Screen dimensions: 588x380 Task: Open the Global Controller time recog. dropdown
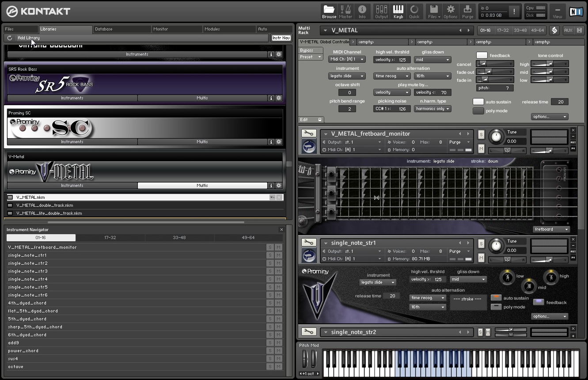[x=392, y=76]
